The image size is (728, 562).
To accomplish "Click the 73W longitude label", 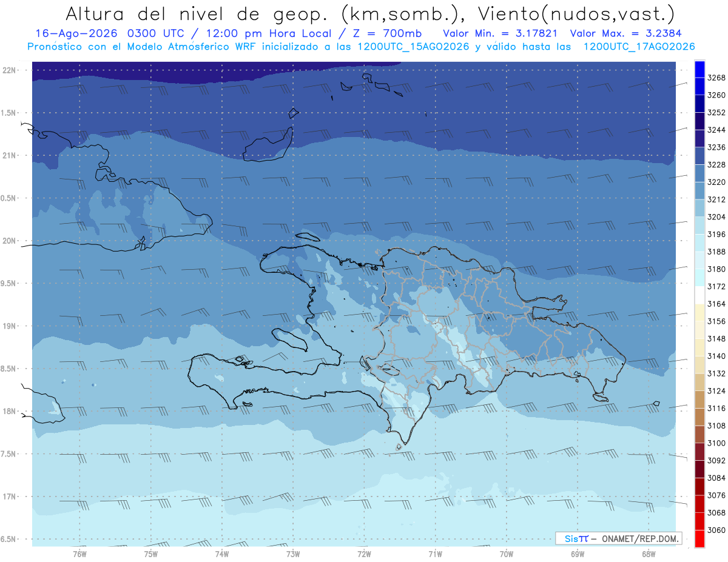I will point(293,554).
